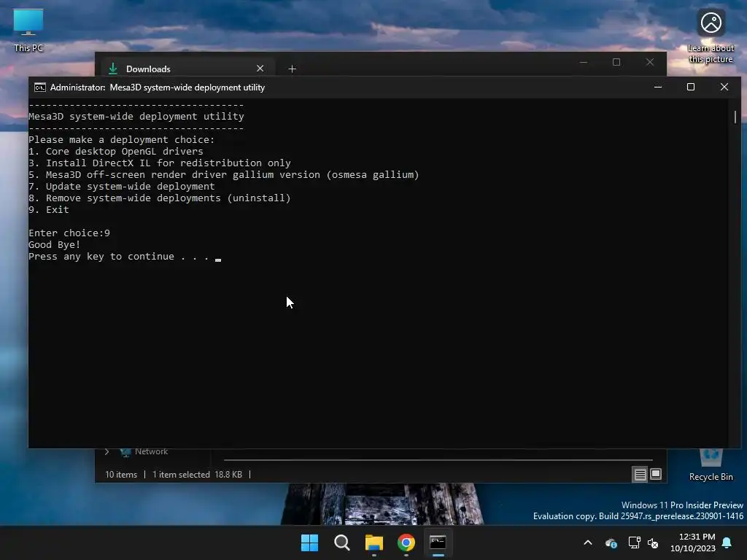Launch Google Chrome from the taskbar
Screen dimensions: 747x560
(406, 542)
